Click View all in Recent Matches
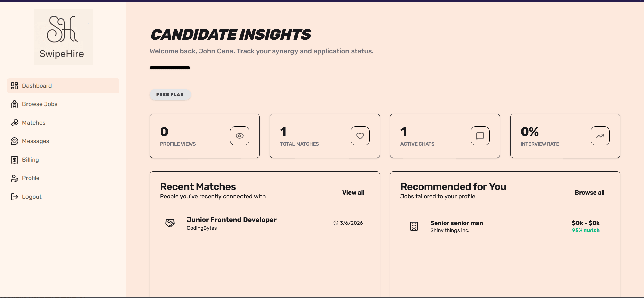The width and height of the screenshot is (644, 298). point(353,193)
